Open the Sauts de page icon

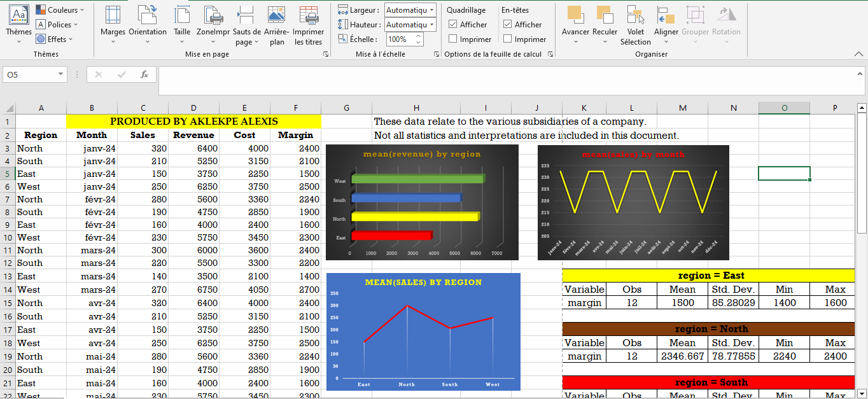pyautogui.click(x=246, y=15)
